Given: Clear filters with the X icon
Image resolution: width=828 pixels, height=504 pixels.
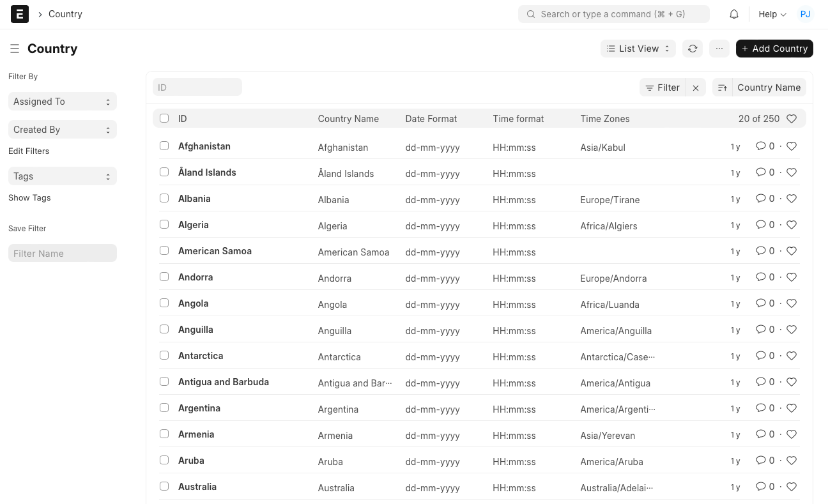Looking at the screenshot, I should (x=695, y=87).
